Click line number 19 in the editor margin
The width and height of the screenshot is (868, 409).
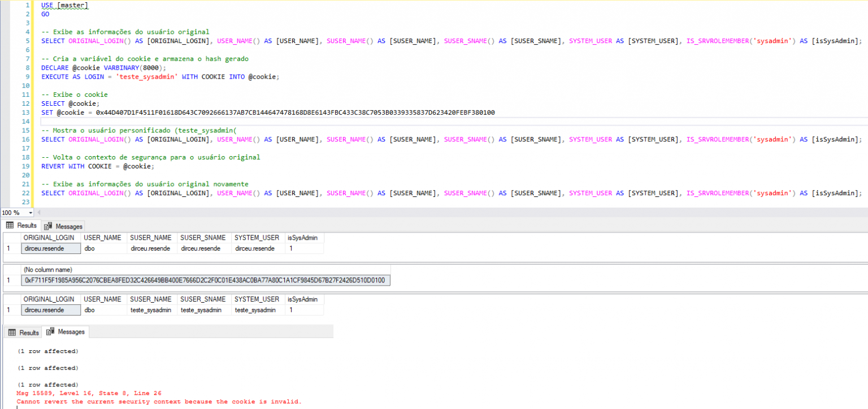click(x=26, y=166)
